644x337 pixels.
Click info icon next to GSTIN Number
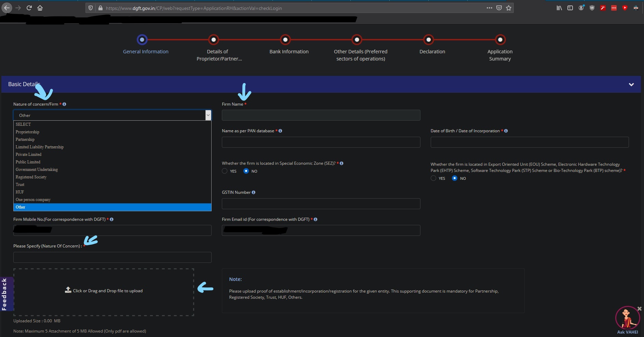coord(254,192)
